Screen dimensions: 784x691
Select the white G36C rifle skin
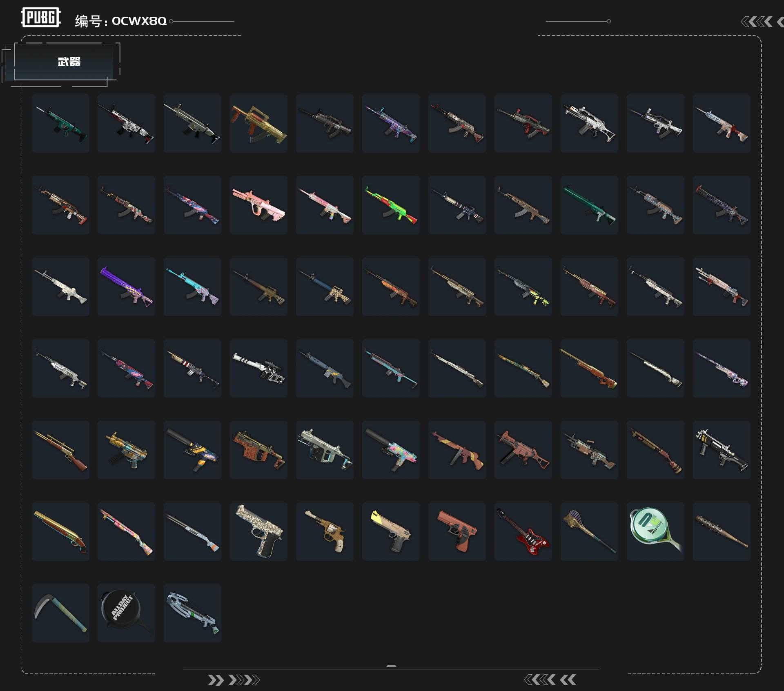589,123
